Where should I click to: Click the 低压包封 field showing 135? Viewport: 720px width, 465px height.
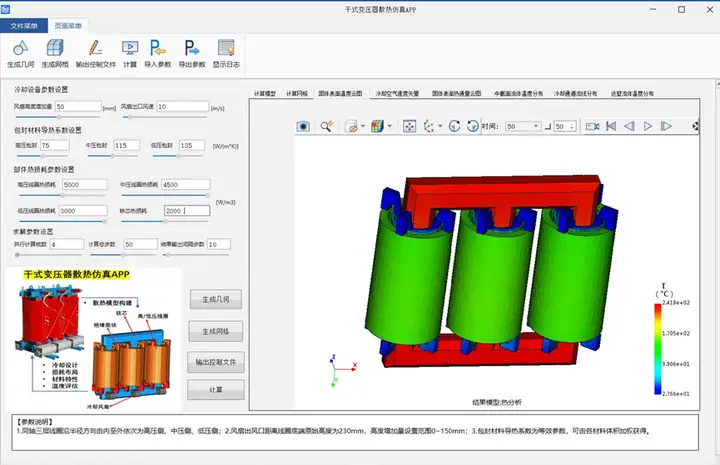192,146
